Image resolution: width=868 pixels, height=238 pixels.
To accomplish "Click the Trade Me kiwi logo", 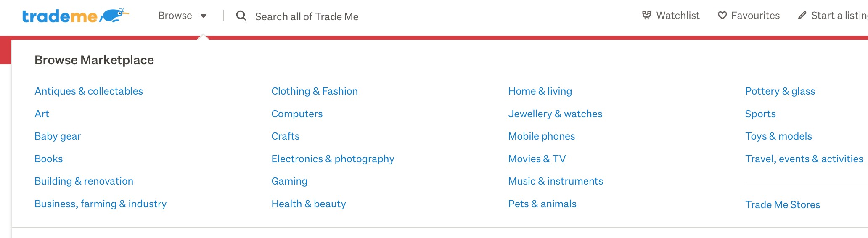I will (x=75, y=16).
